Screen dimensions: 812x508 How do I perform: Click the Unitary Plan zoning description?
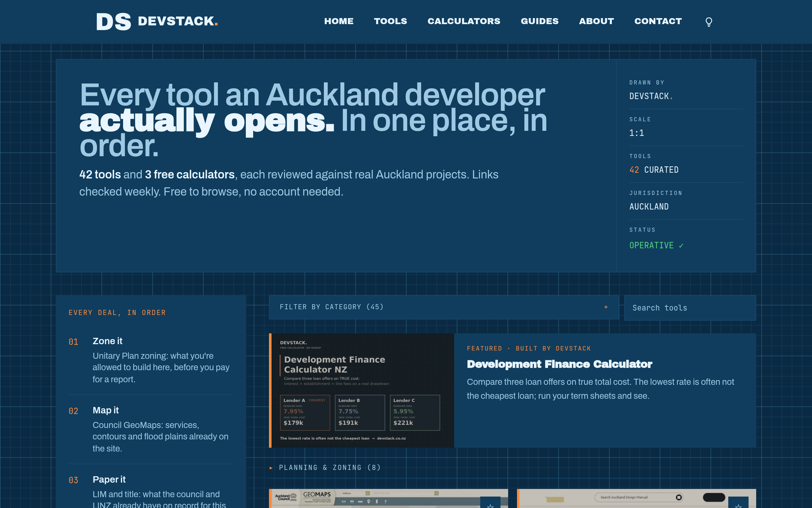[x=161, y=368]
